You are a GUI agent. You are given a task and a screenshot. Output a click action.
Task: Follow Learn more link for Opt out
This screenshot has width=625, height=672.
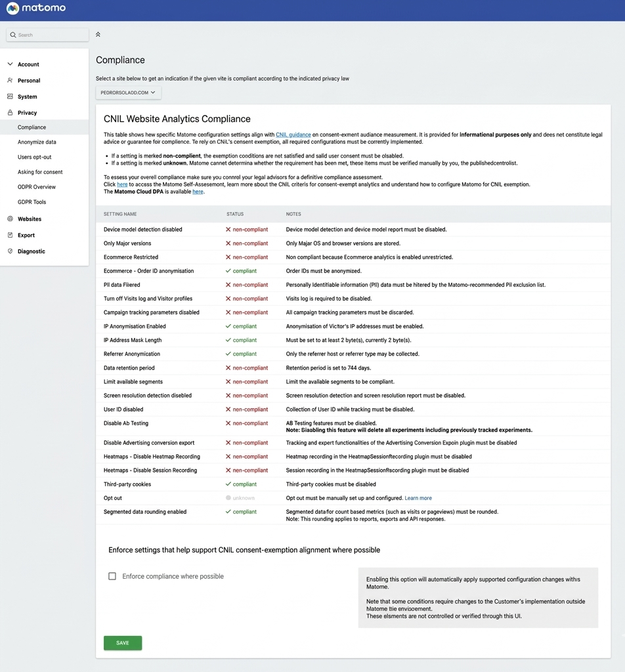coord(418,498)
